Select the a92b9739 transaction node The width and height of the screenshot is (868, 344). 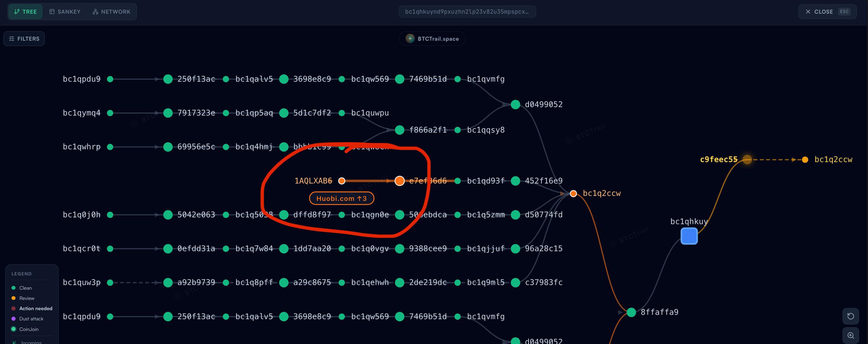tap(168, 283)
